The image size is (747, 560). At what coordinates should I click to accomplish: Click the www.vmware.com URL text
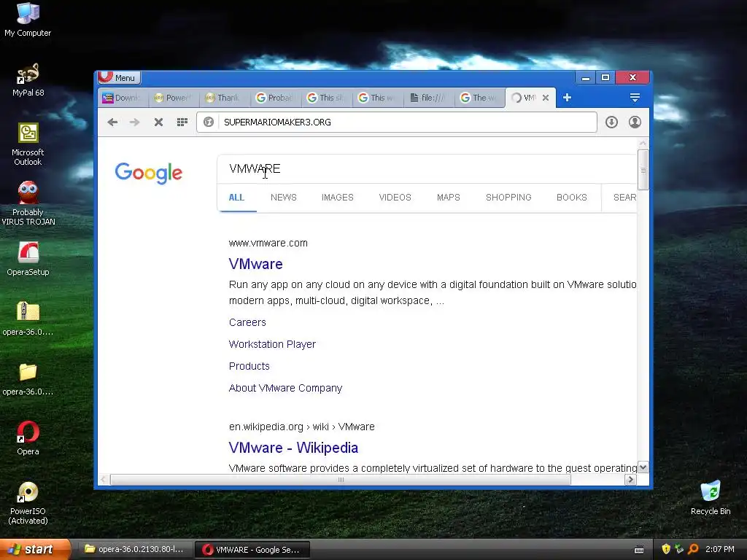click(268, 243)
